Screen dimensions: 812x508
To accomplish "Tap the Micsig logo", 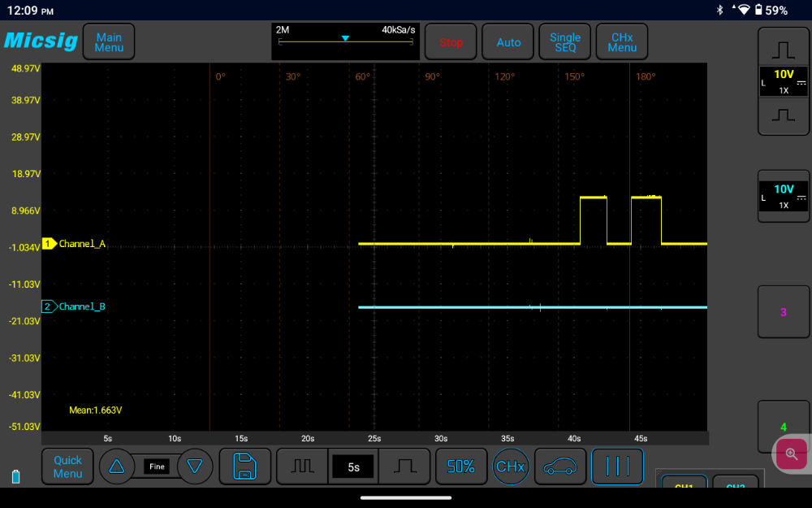I will point(41,41).
